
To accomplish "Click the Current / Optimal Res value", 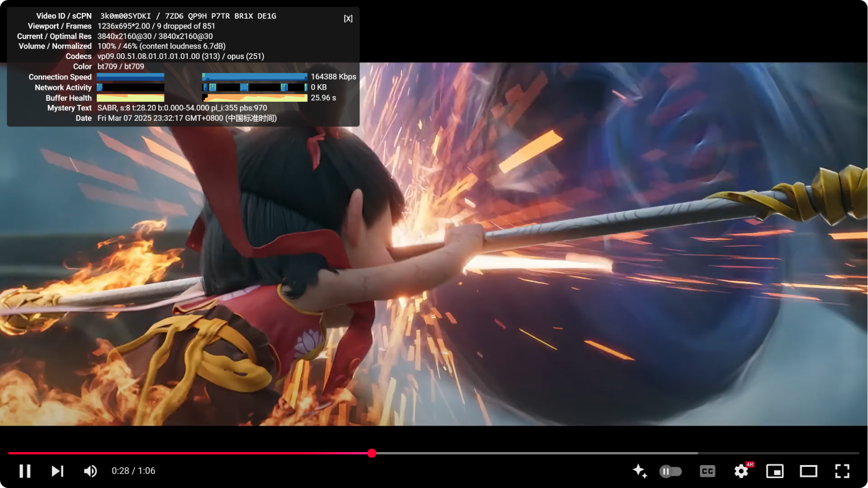I will (x=155, y=36).
